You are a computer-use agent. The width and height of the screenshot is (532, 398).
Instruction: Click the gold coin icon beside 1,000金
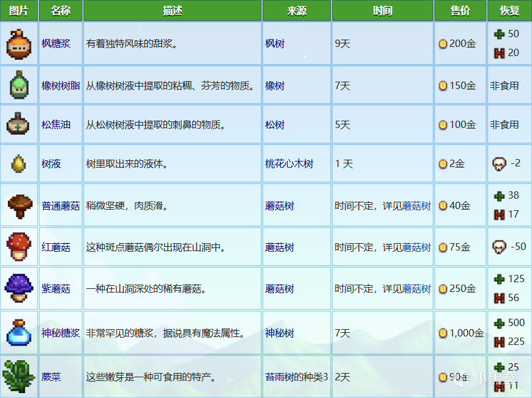point(443,333)
